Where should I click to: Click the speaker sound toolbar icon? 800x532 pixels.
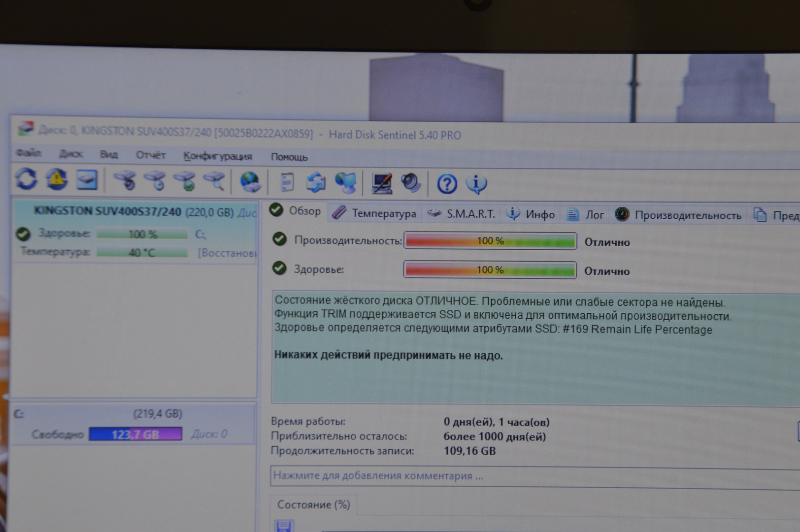tap(410, 184)
